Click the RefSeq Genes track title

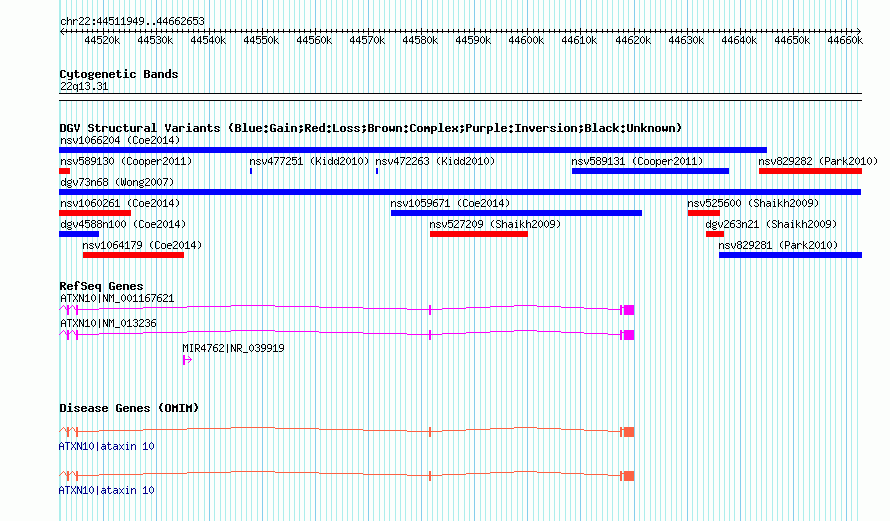(101, 286)
